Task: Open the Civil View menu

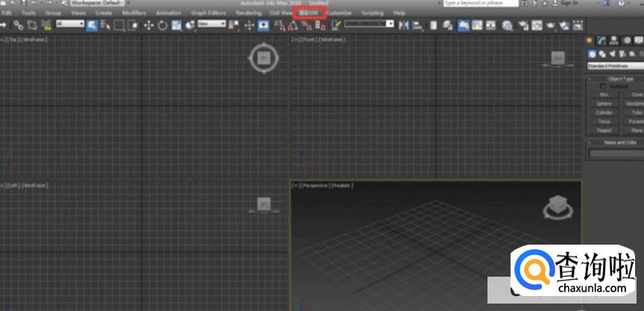Action: click(x=281, y=13)
